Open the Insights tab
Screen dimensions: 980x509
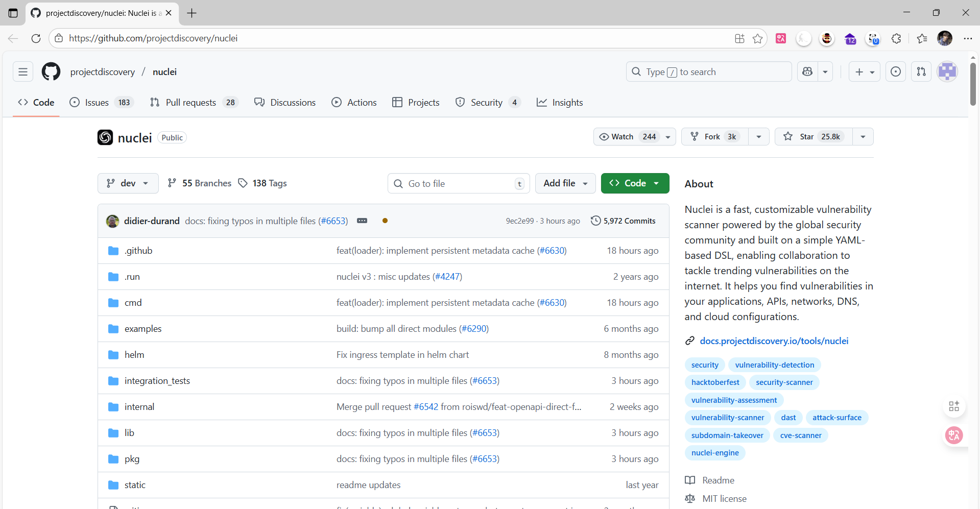560,103
